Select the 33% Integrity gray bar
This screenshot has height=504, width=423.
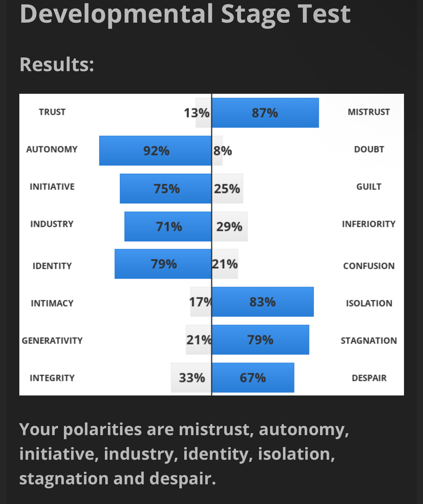coord(191,377)
